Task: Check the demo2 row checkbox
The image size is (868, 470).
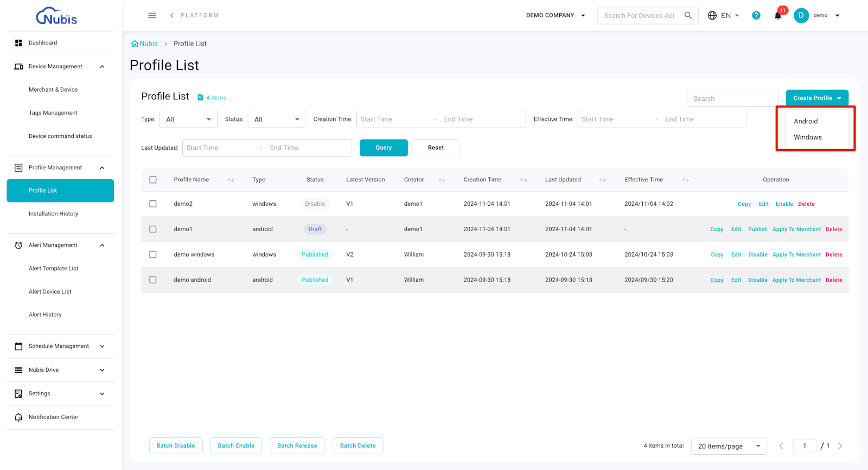Action: pyautogui.click(x=153, y=204)
